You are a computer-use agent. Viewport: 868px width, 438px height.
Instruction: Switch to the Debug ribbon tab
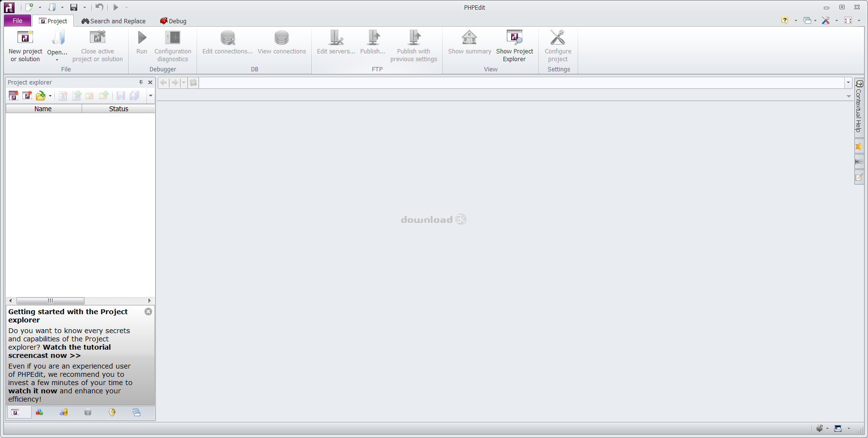point(173,21)
